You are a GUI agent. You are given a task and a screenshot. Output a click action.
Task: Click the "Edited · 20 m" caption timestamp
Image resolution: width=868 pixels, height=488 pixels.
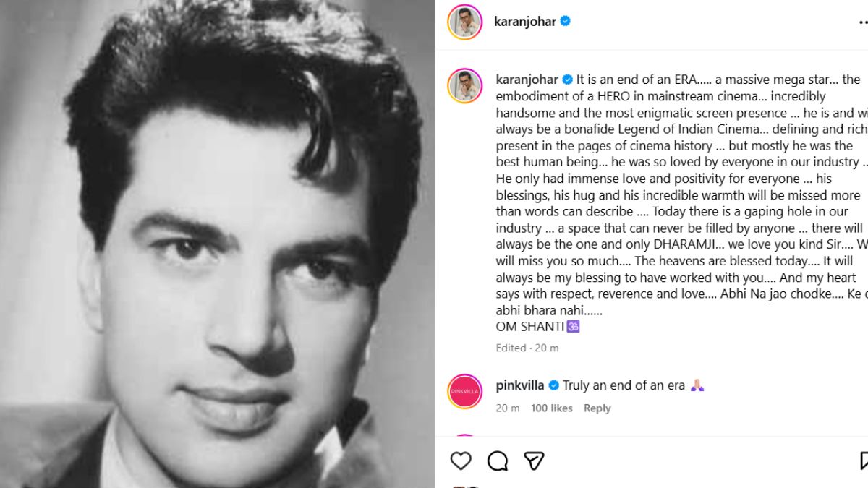tap(527, 348)
